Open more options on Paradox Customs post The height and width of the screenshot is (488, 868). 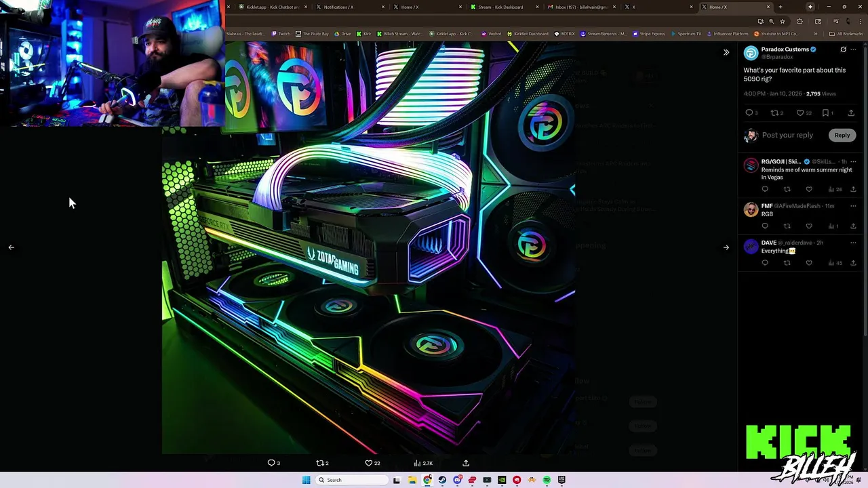(853, 49)
